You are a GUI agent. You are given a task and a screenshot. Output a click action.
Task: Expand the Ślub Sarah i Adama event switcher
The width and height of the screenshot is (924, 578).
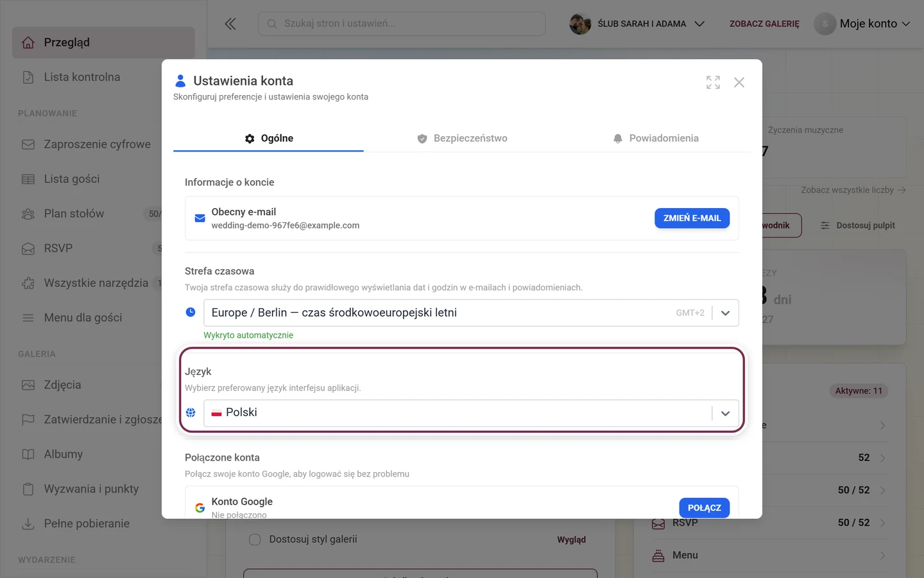pos(637,24)
